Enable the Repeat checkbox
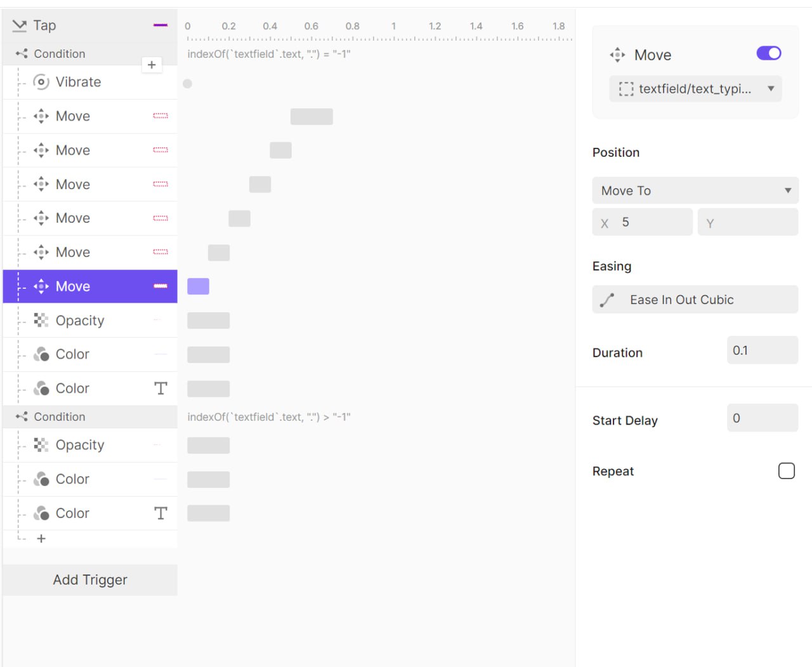The image size is (812, 667). [x=787, y=471]
